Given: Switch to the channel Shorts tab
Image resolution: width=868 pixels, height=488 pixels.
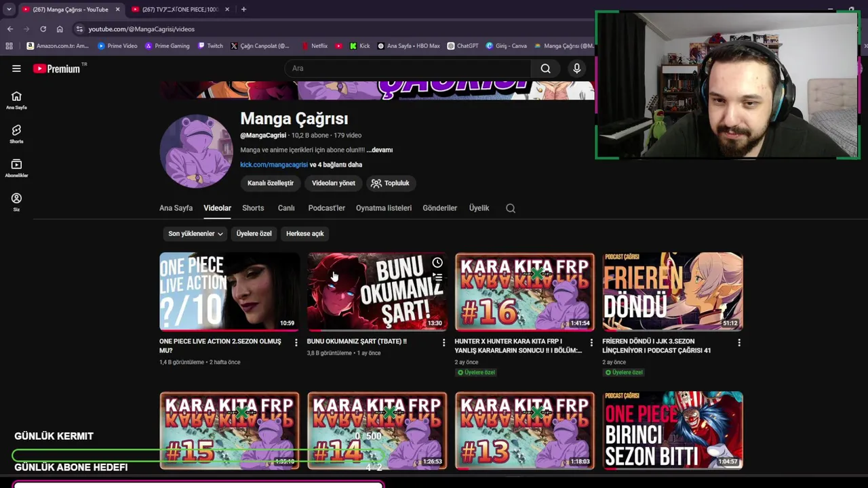Looking at the screenshot, I should (x=253, y=208).
